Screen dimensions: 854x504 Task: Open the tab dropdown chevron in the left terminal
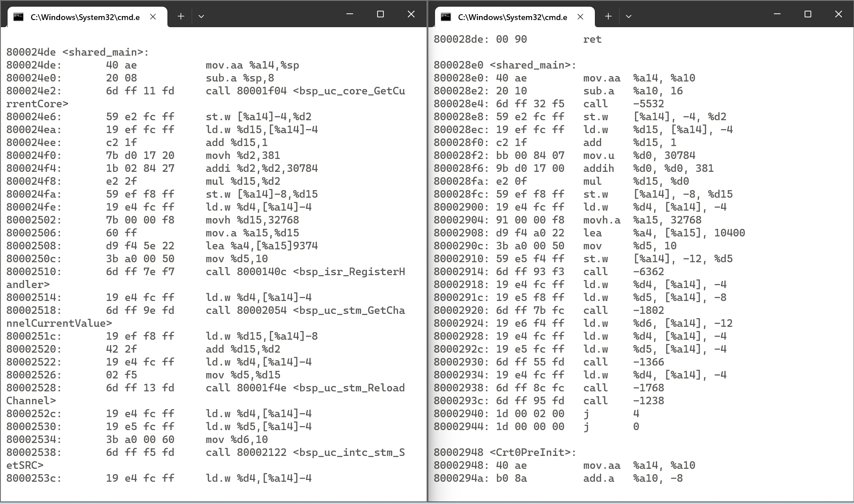201,16
